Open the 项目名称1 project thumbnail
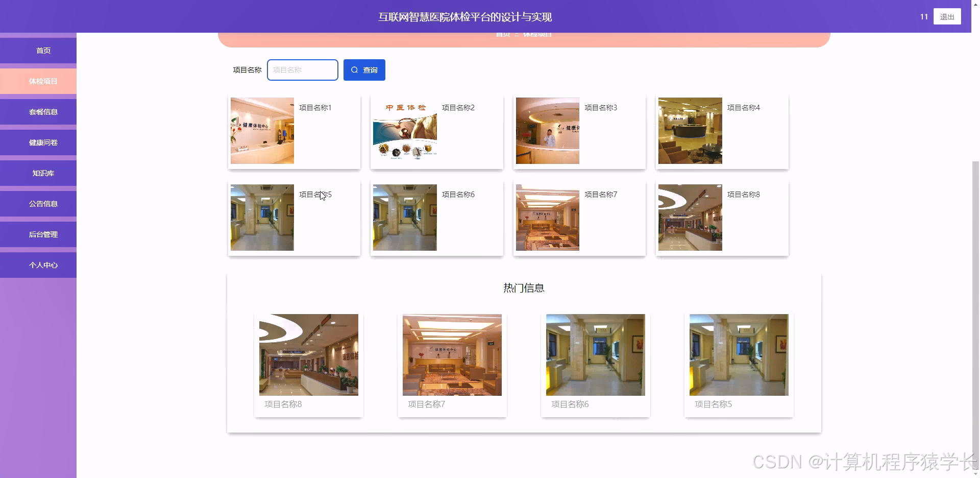980x478 pixels. (262, 130)
